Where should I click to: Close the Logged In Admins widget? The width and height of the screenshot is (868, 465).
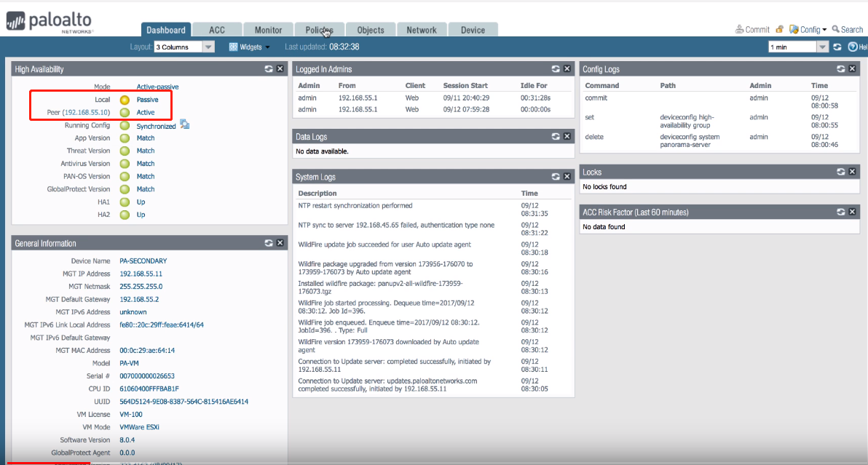(567, 69)
